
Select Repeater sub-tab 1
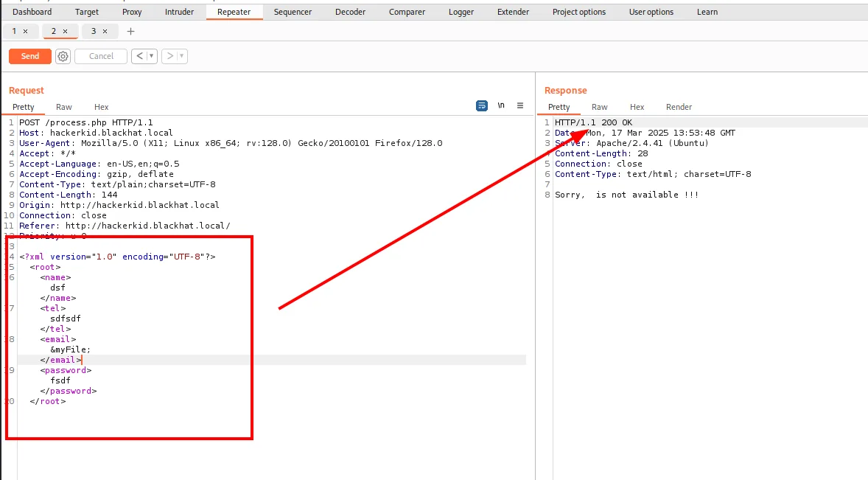[15, 31]
